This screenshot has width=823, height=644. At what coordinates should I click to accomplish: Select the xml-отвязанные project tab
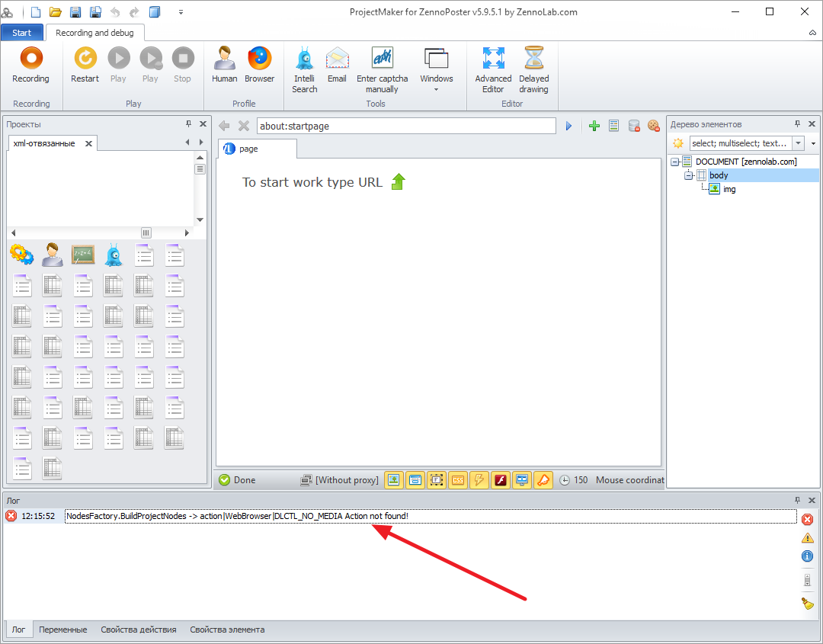click(x=44, y=143)
